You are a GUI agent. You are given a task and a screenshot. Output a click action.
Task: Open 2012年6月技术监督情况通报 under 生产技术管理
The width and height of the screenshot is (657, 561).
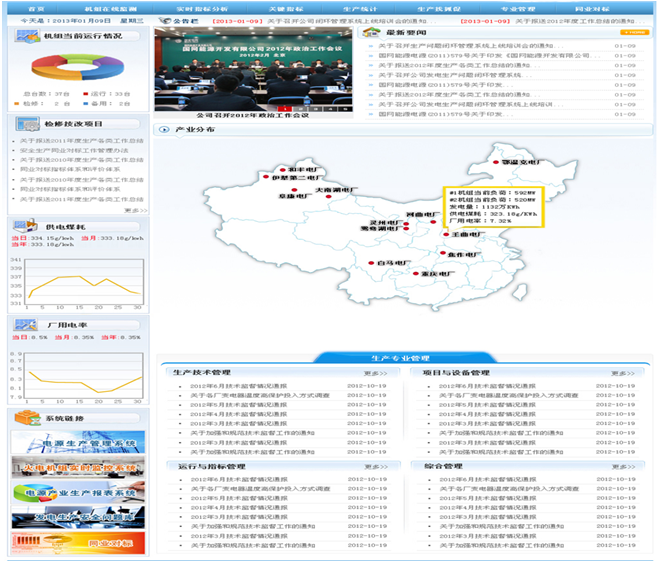pos(239,386)
